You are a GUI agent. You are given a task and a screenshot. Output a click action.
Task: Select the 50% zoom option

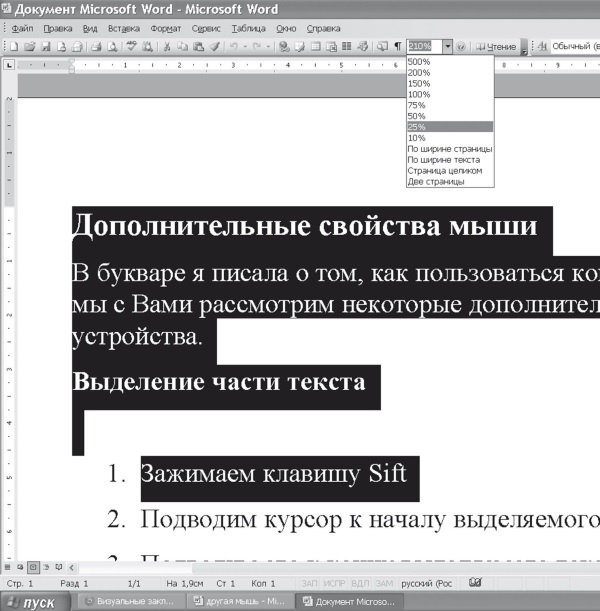coord(450,116)
